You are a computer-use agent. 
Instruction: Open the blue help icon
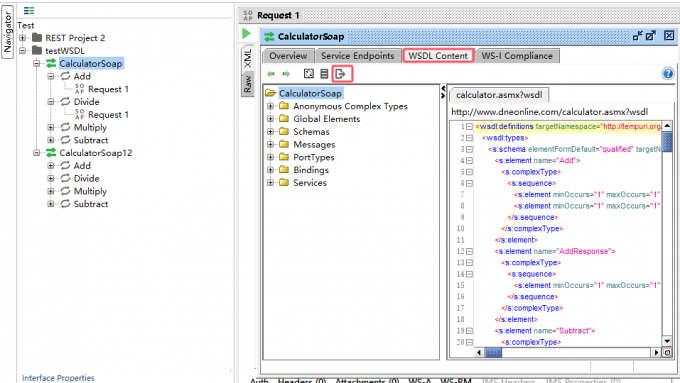point(668,74)
